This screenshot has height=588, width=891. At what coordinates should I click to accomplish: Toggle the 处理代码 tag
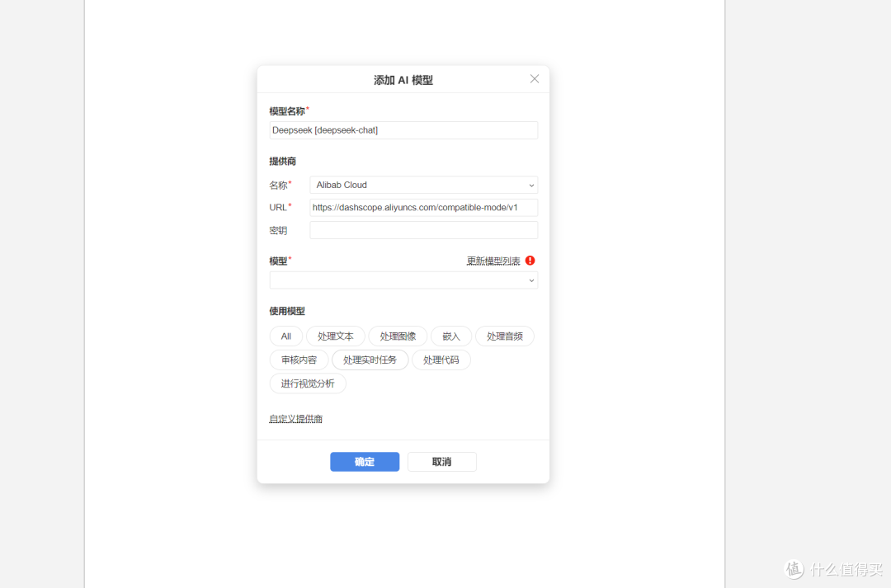(x=441, y=360)
